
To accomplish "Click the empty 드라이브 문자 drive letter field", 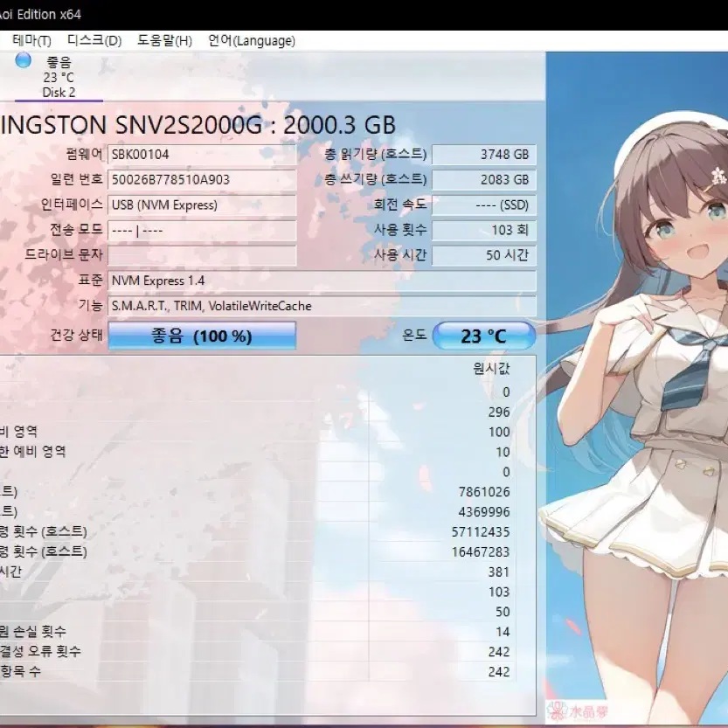I will click(x=202, y=255).
